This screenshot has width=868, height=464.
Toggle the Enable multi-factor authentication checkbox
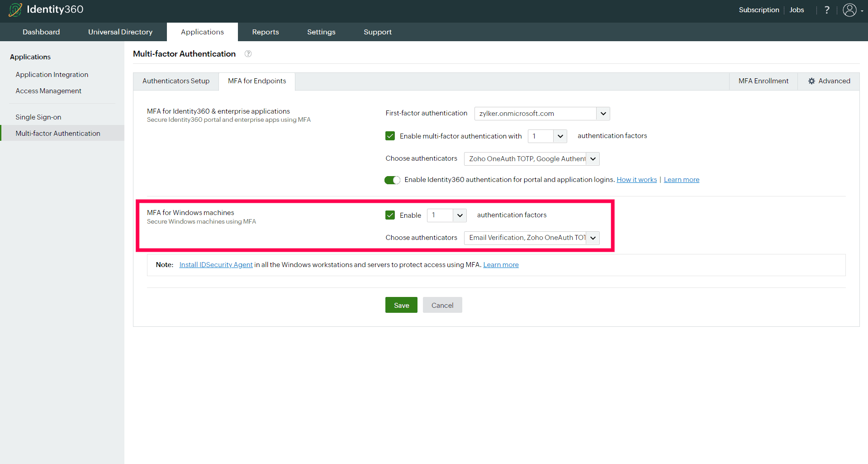(390, 136)
